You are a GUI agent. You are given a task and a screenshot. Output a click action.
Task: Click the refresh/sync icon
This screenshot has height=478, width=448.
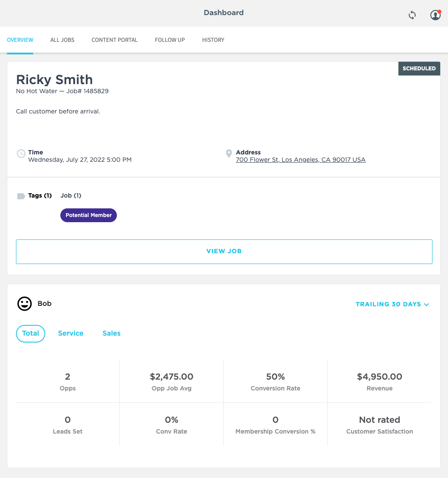point(412,15)
